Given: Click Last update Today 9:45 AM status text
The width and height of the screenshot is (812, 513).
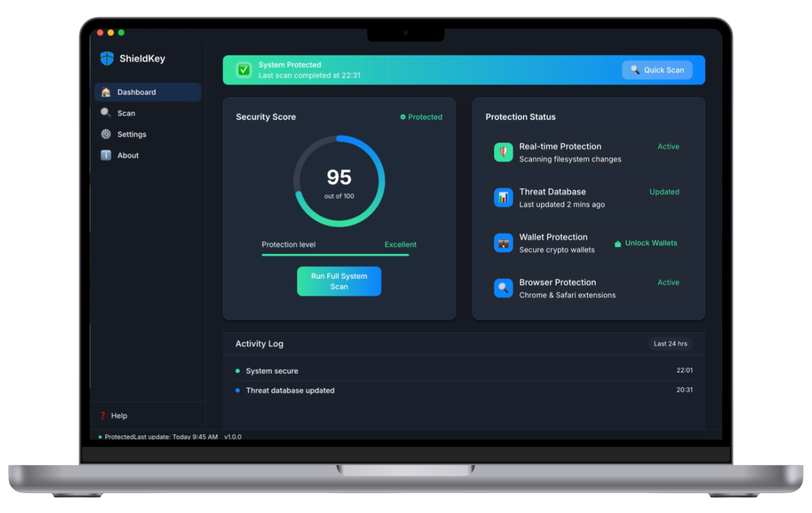Looking at the screenshot, I should (x=176, y=437).
